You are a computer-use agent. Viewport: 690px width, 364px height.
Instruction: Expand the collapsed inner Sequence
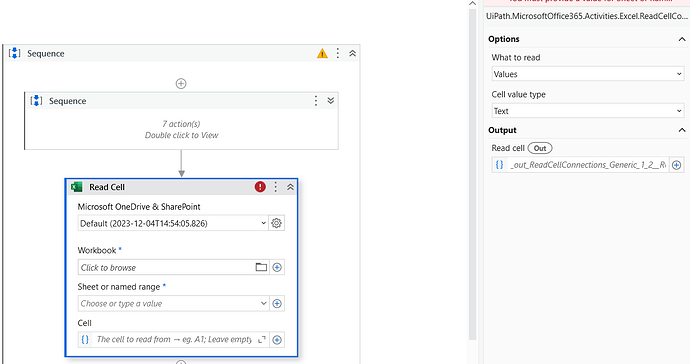(x=330, y=101)
